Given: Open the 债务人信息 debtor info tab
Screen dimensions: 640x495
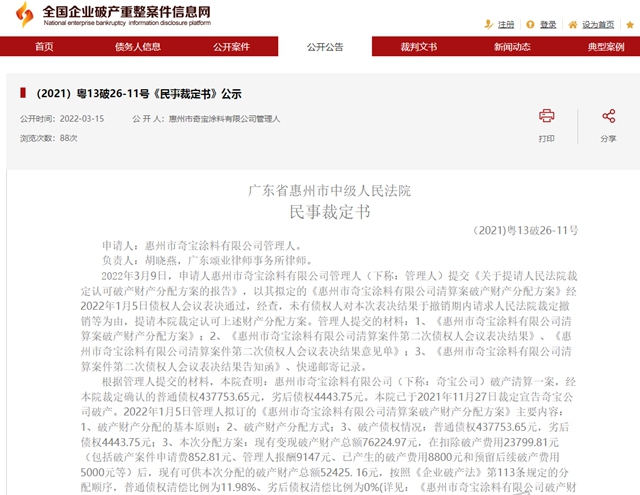Looking at the screenshot, I should coord(138,47).
